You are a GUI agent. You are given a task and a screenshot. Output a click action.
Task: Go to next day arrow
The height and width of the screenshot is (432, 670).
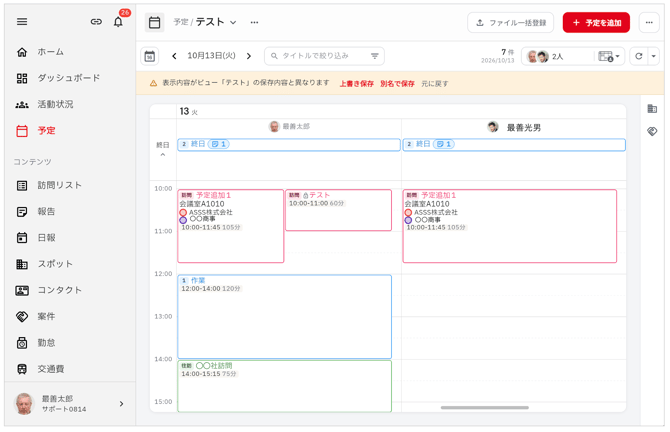249,56
